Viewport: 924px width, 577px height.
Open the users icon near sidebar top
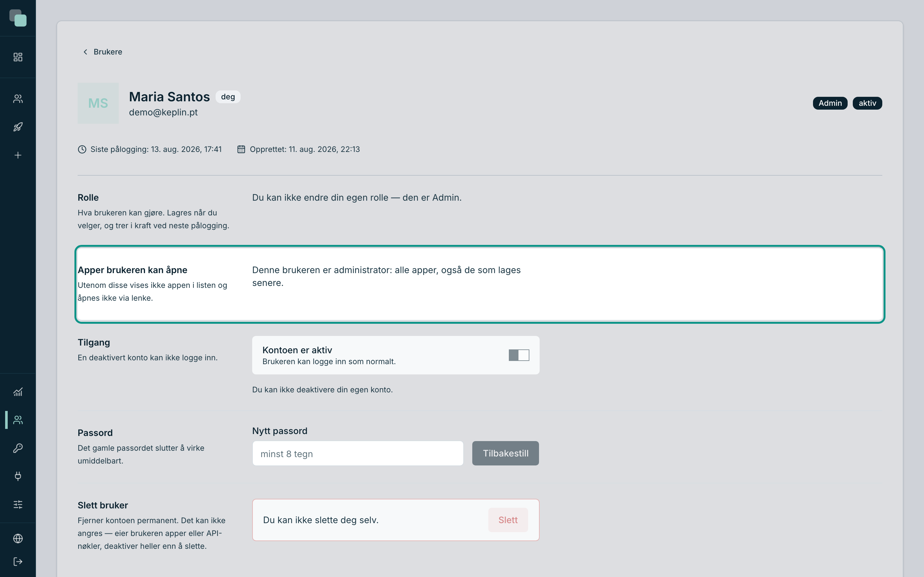pos(18,99)
